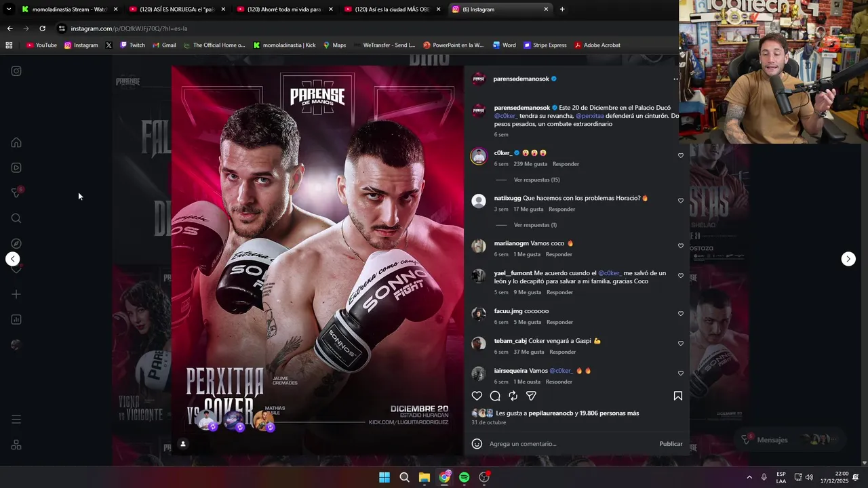Open the sidebar dashboard chart icon

[16, 319]
